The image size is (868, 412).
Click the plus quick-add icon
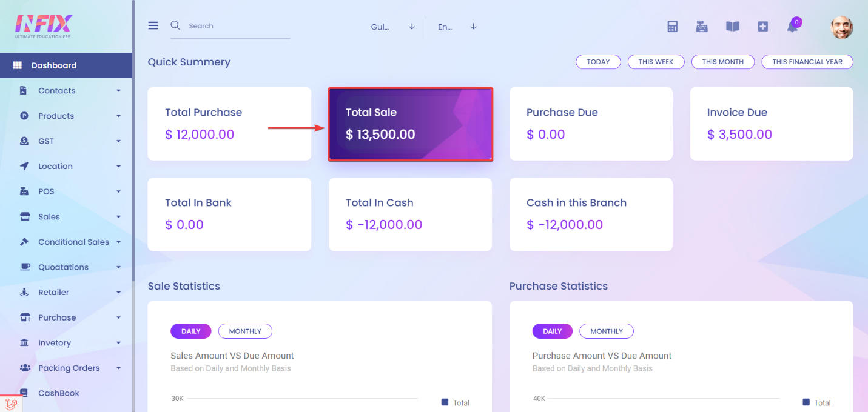[763, 27]
